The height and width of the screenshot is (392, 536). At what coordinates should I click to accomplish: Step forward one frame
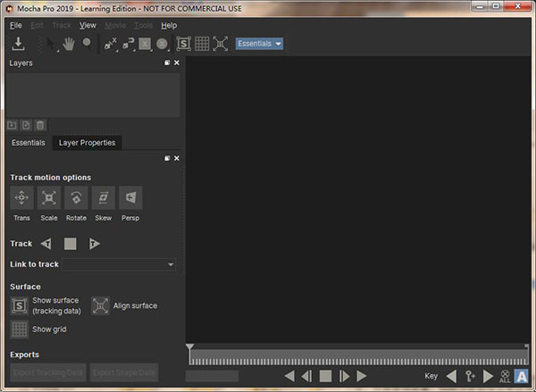[344, 376]
